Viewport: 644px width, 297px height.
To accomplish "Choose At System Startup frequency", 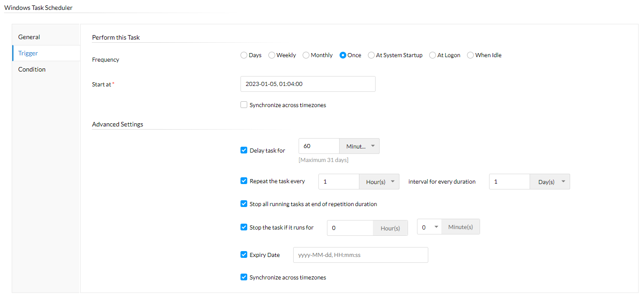I will click(x=371, y=55).
